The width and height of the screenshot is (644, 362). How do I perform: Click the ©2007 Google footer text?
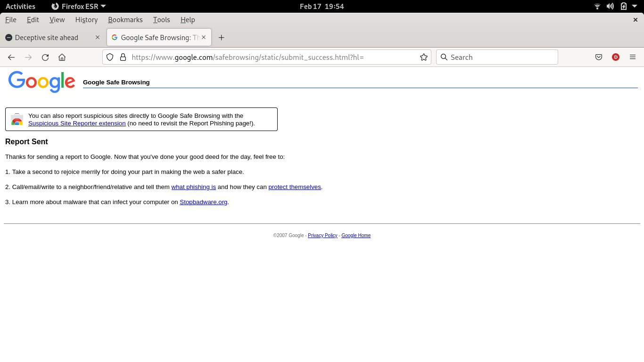click(x=289, y=236)
